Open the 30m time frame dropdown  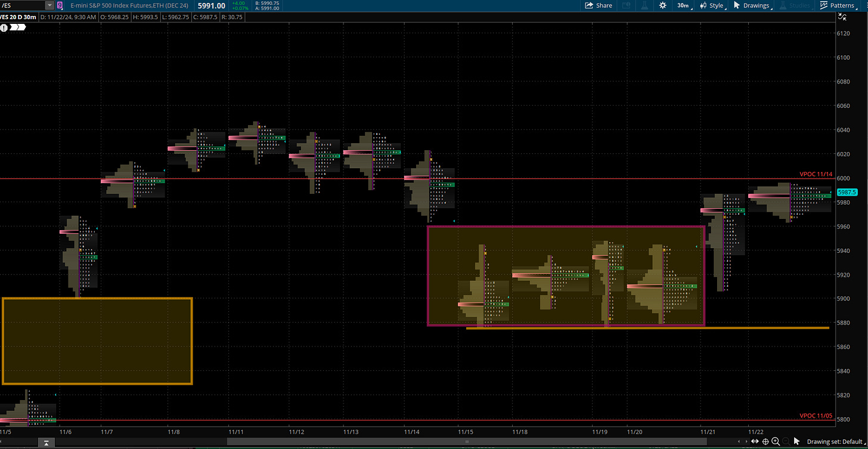coord(683,5)
